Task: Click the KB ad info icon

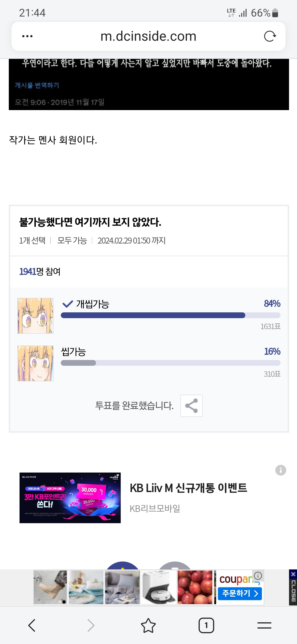Action: tap(280, 470)
